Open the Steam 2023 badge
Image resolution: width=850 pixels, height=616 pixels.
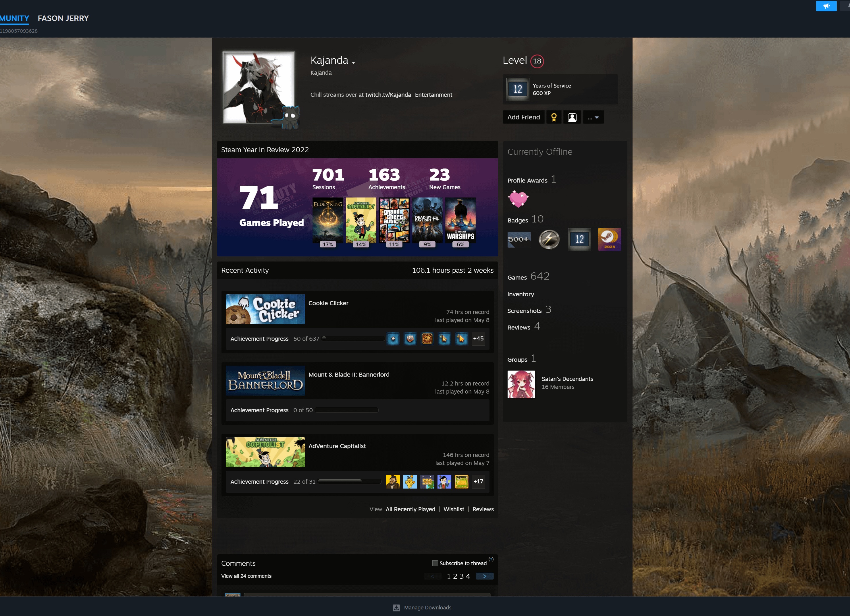tap(609, 239)
